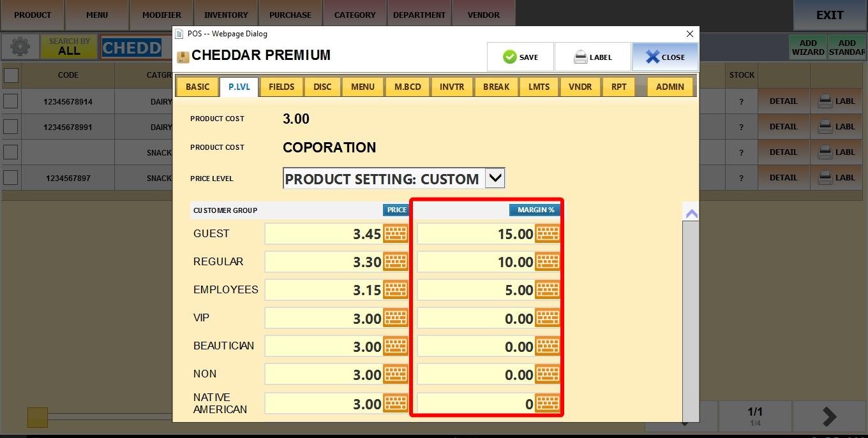Check the box for product 12345678914

pos(11,101)
